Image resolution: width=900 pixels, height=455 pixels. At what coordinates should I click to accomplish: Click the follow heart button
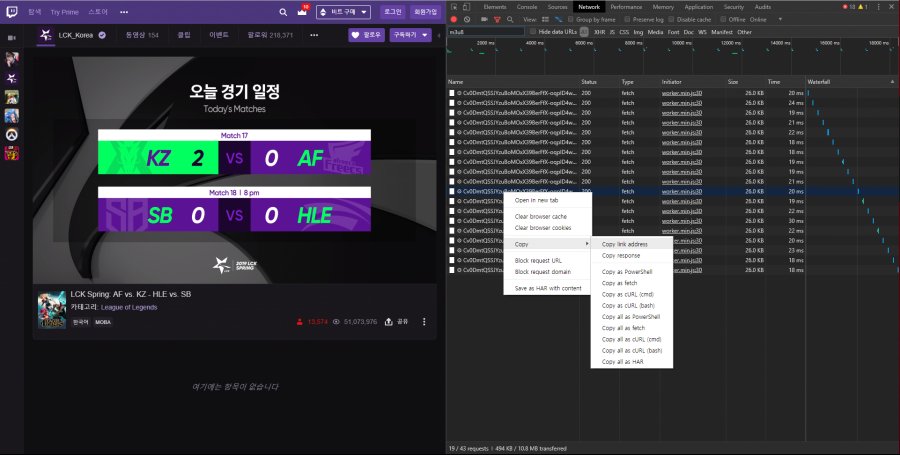pos(366,35)
